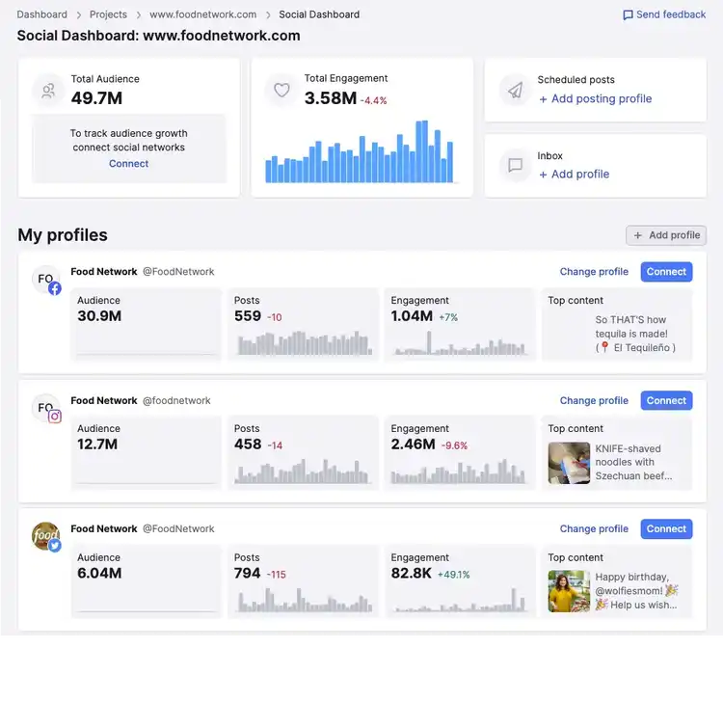Open Projects in the breadcrumb
This screenshot has height=728, width=723.
(108, 14)
